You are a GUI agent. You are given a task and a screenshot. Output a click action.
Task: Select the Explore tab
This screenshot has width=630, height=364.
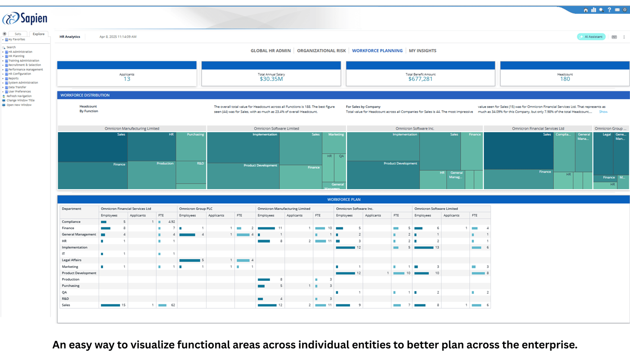point(39,34)
